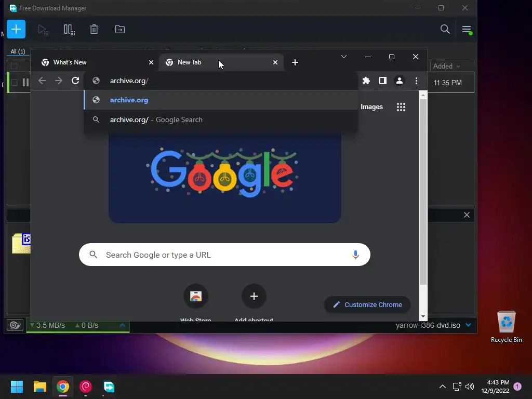
Task: Show hidden tray icons chevron
Action: click(x=443, y=387)
